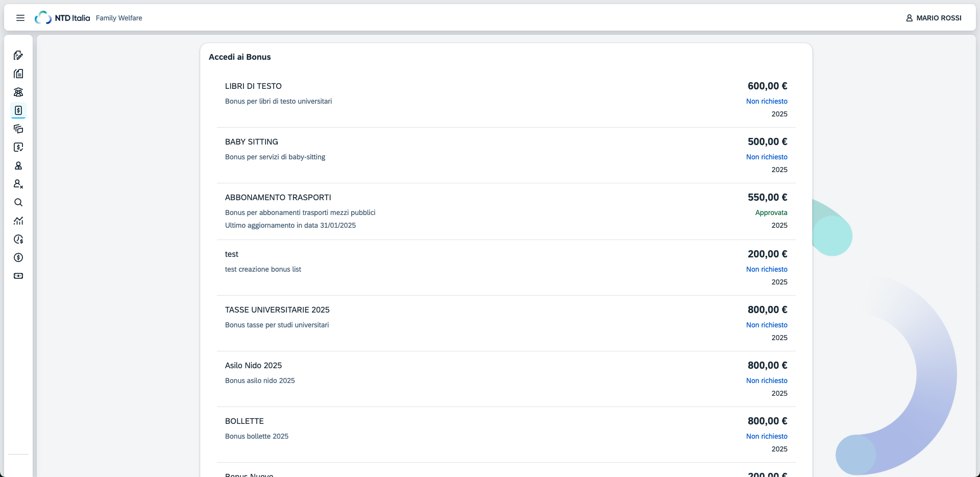This screenshot has height=477, width=980.
Task: Click the 500,00 € amount
Action: click(767, 141)
